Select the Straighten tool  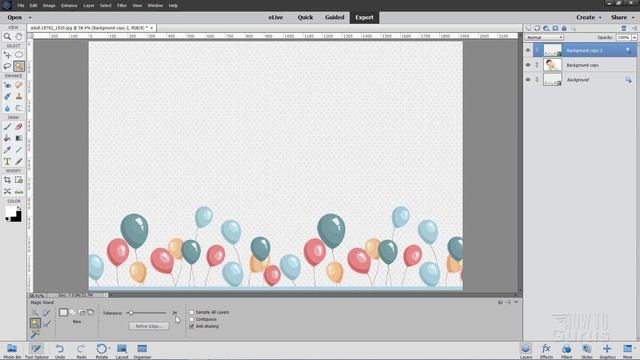click(19, 191)
